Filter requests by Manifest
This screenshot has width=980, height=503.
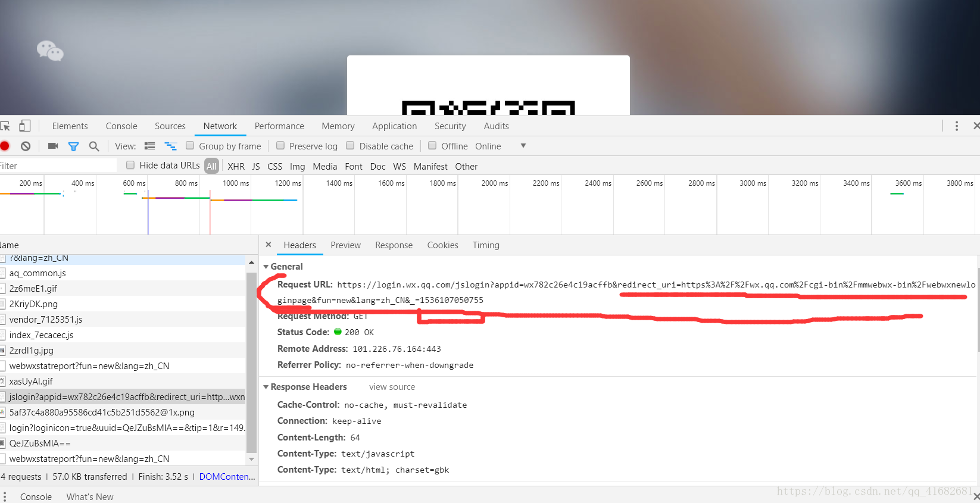click(x=430, y=167)
